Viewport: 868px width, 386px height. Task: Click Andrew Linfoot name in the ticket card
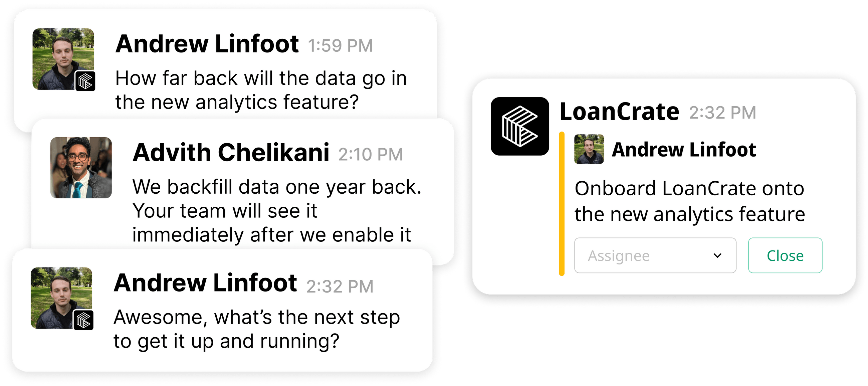click(x=684, y=150)
